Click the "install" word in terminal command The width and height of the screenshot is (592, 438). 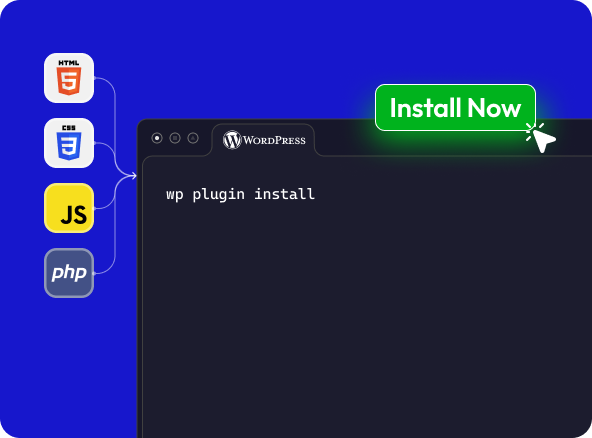[284, 194]
